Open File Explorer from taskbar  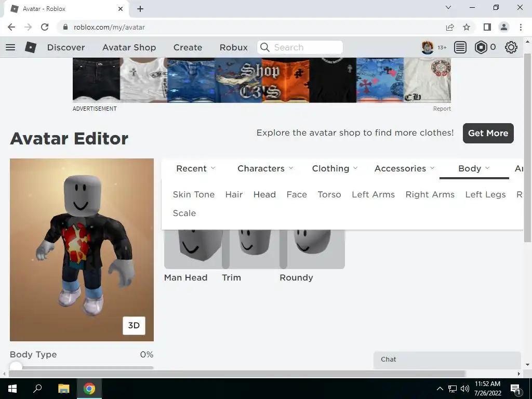click(63, 389)
